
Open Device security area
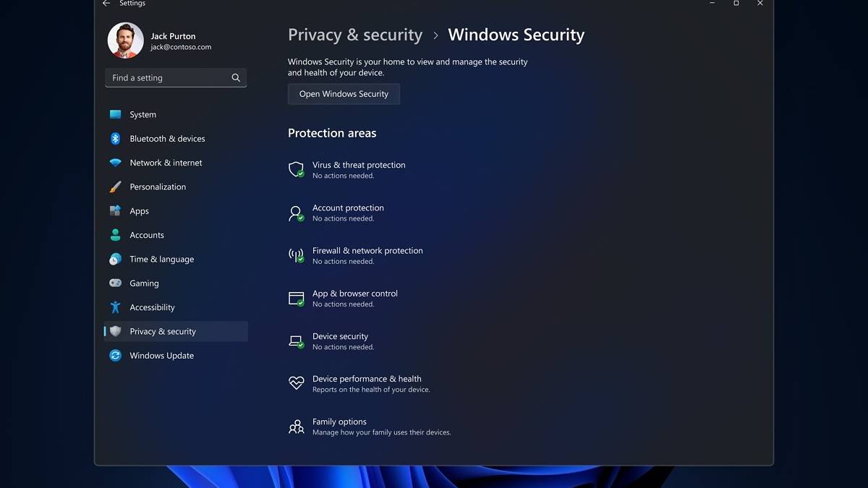[331, 341]
